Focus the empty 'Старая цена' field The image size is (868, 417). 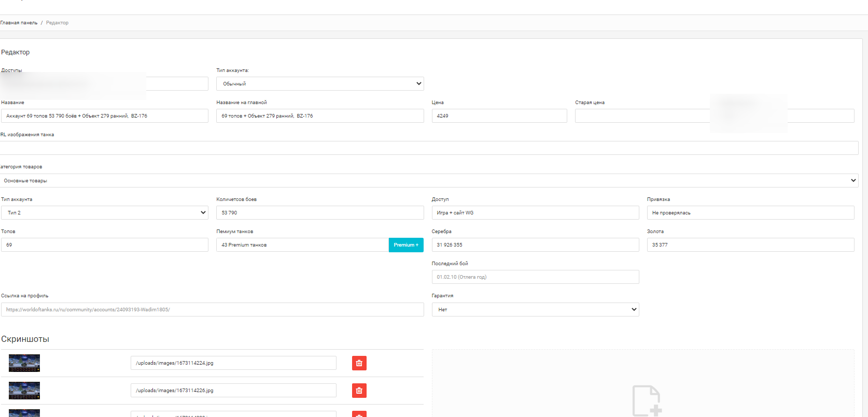tap(642, 116)
